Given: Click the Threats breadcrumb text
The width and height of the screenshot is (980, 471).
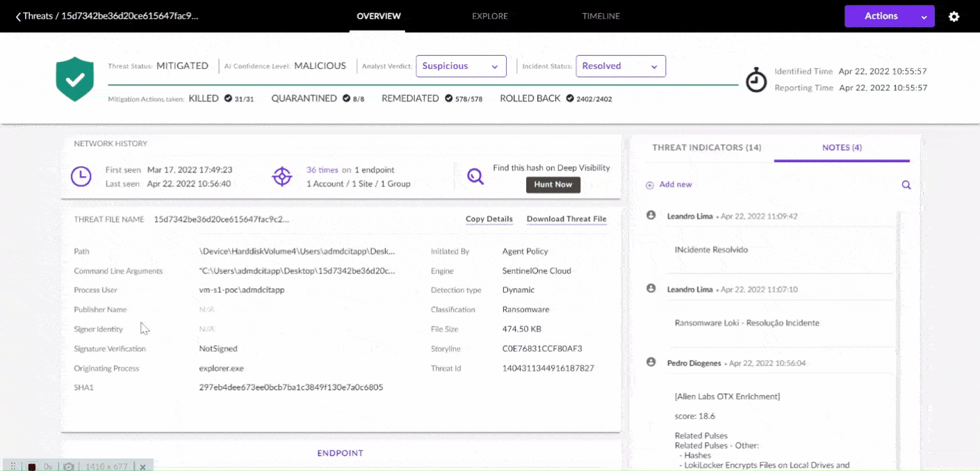Looking at the screenshot, I should 38,16.
